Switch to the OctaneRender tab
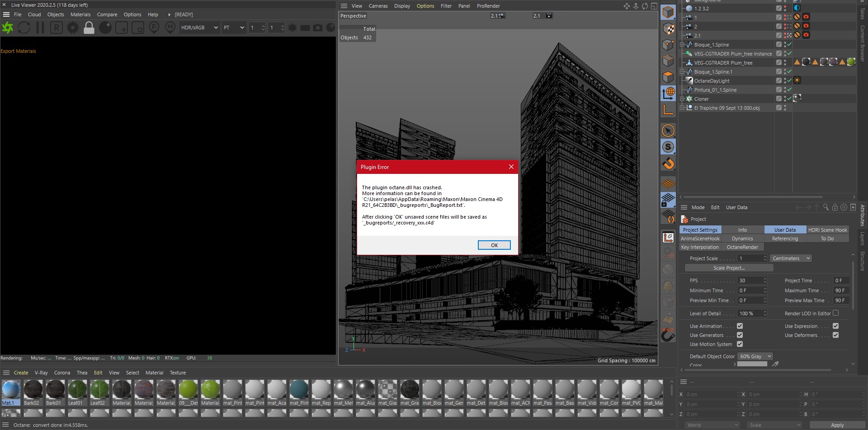 (742, 247)
